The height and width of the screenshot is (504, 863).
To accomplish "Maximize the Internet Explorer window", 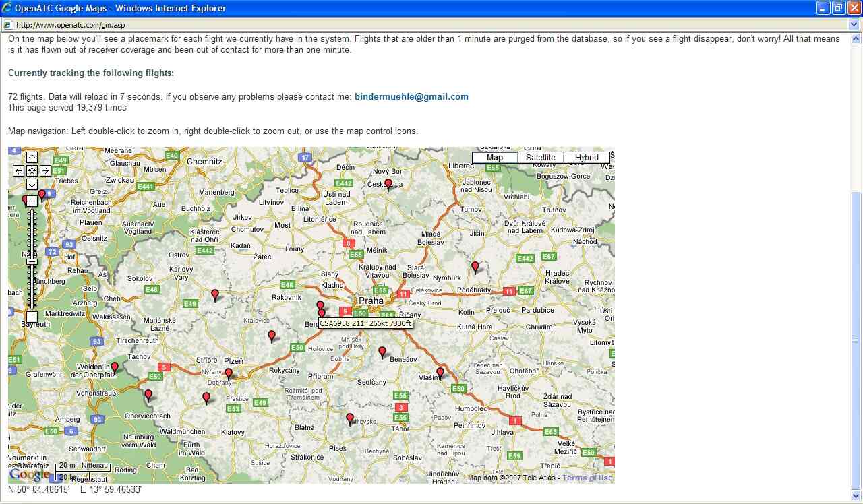I will pos(838,8).
